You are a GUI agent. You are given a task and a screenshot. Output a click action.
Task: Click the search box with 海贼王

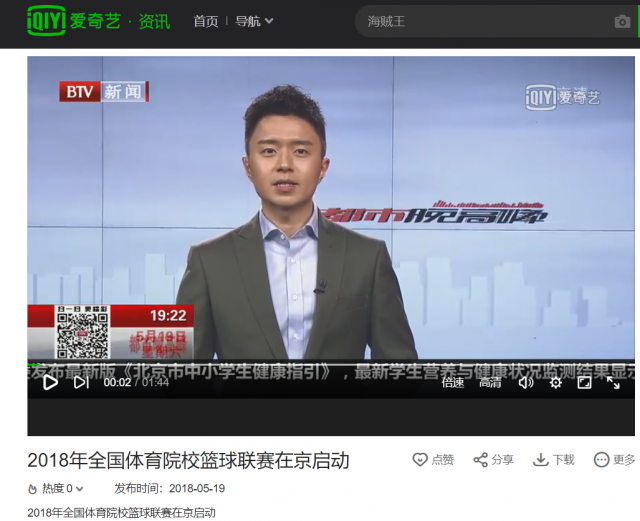tap(480, 21)
